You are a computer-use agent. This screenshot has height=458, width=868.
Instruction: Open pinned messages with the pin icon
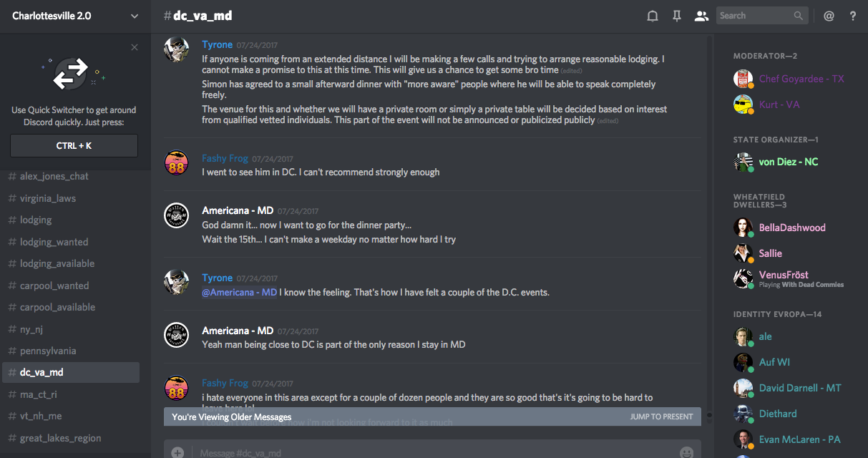(676, 16)
